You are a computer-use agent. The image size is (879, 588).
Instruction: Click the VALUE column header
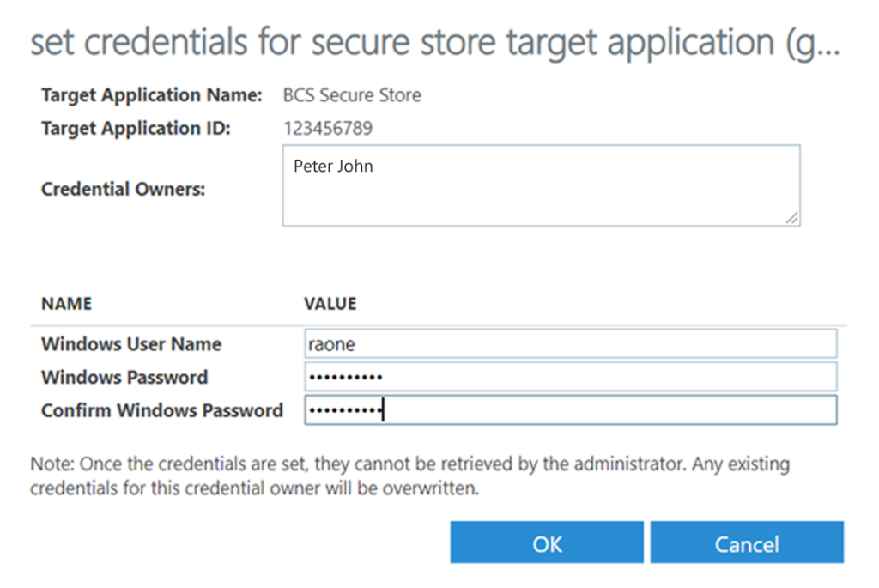330,304
